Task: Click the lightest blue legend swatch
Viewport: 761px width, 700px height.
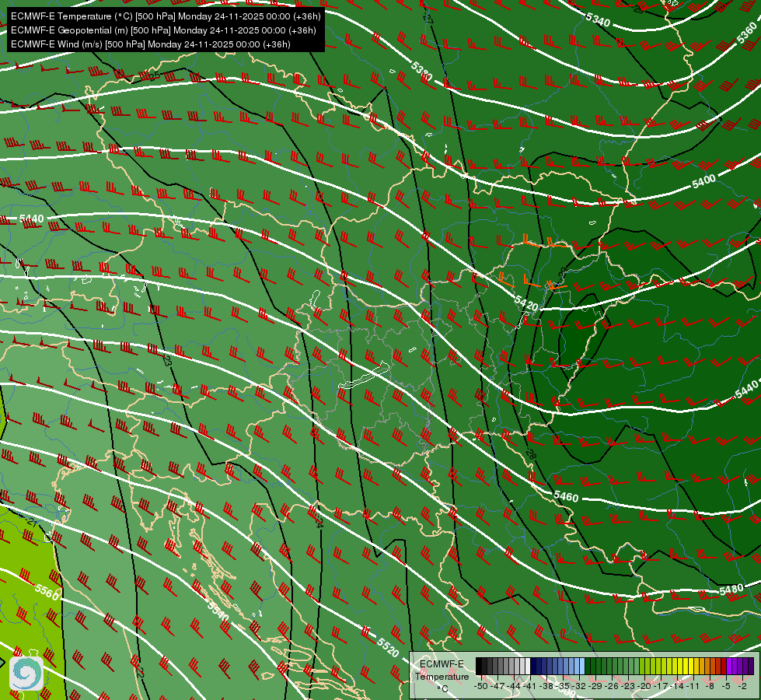Action: 582,666
